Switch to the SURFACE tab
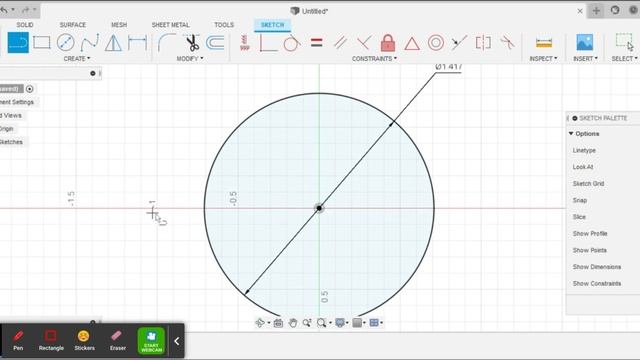Image resolution: width=640 pixels, height=360 pixels. pos(73,25)
